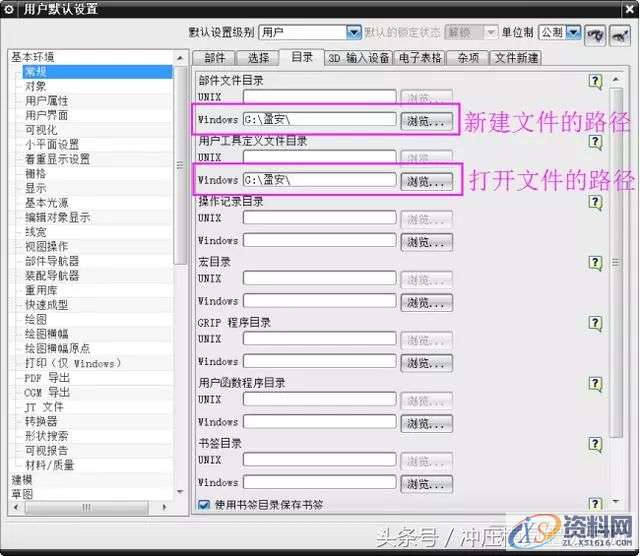640x556 pixels.
Task: Open 草图 category in tree
Action: [x=22, y=494]
